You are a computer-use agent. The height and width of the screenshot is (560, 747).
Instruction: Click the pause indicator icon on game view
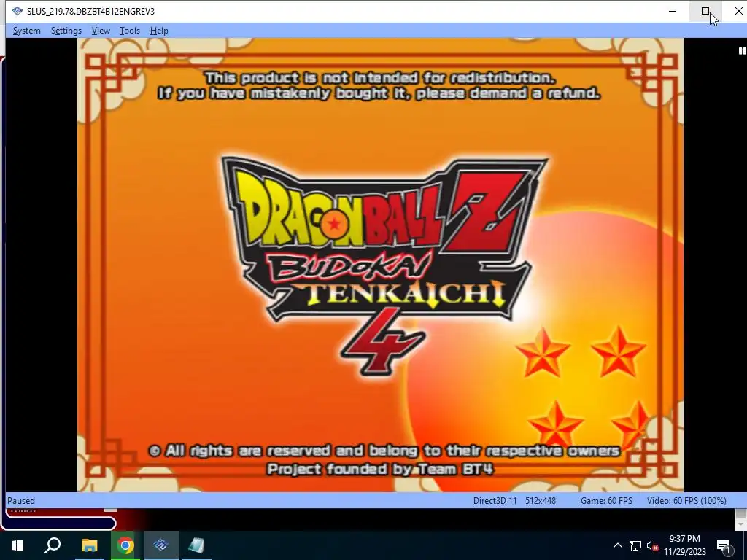[x=742, y=50]
